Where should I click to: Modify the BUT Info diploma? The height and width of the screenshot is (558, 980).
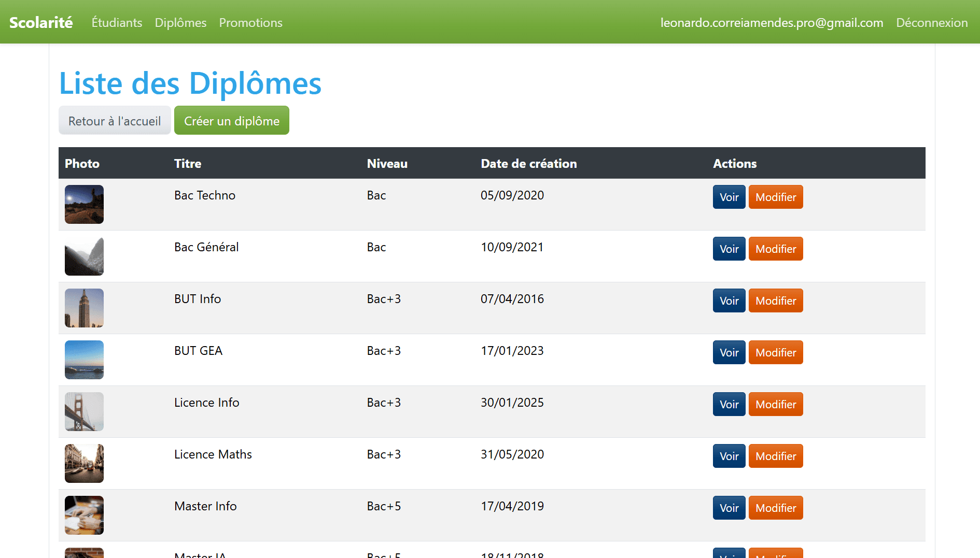click(776, 301)
